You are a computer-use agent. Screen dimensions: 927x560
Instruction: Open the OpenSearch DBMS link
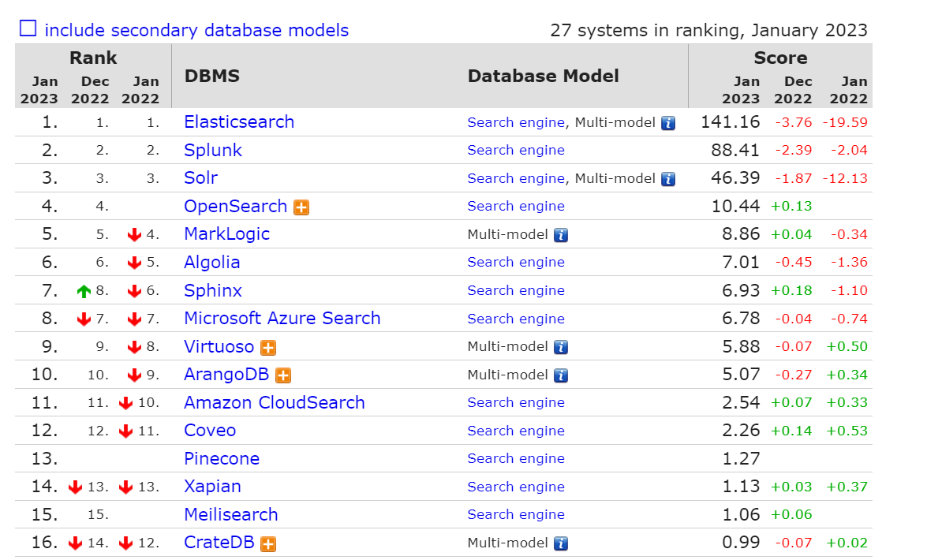click(x=235, y=207)
